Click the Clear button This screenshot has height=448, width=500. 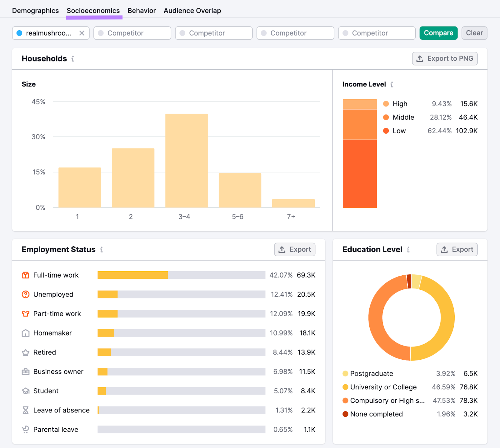[x=474, y=33]
